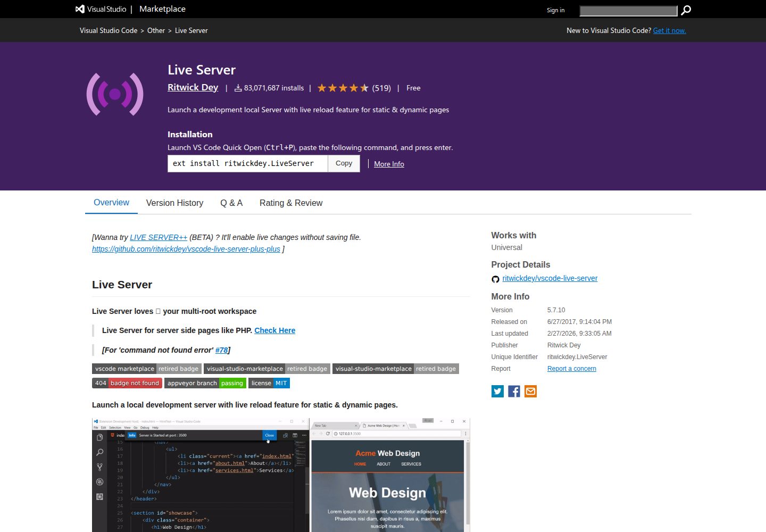The height and width of the screenshot is (532, 766).
Task: Click the five-star rating icons
Action: [x=343, y=88]
